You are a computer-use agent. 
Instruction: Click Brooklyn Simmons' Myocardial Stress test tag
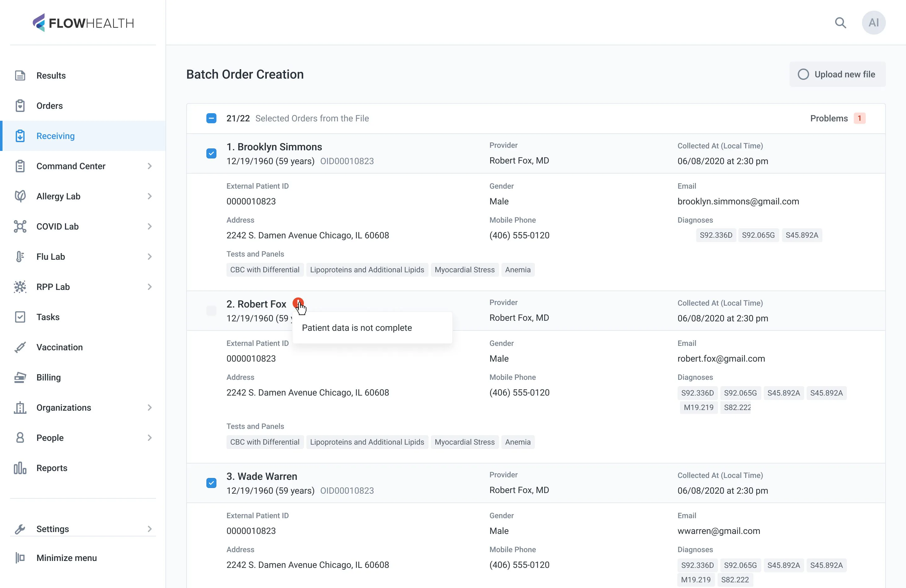[x=465, y=270]
